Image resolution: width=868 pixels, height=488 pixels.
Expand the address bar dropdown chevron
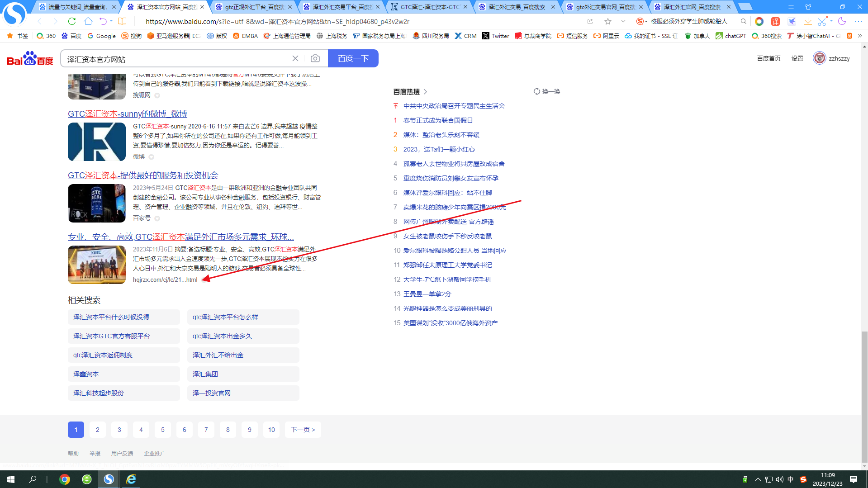pos(623,21)
